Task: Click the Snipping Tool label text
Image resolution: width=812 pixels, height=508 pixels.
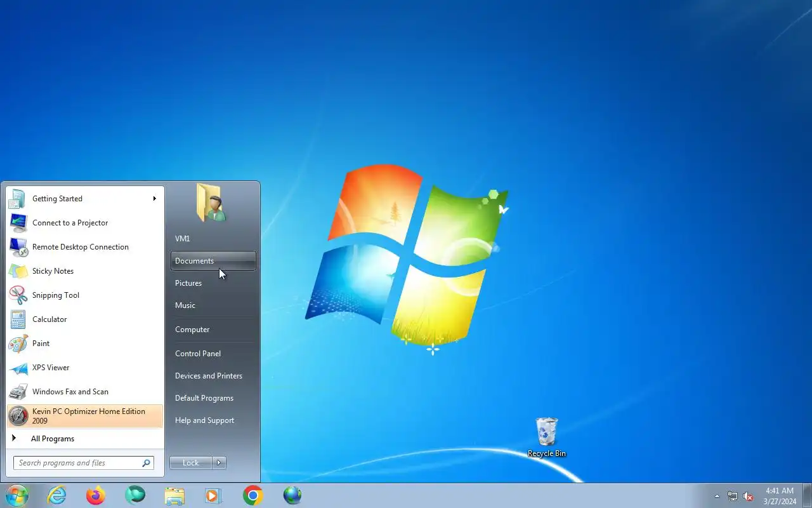Action: 56,295
